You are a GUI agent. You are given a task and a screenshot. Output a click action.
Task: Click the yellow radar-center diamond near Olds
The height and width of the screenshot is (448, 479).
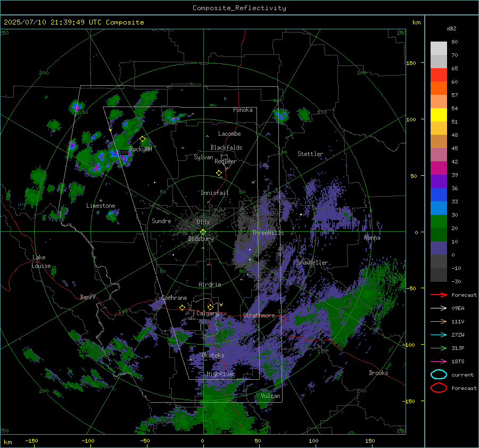click(x=203, y=232)
